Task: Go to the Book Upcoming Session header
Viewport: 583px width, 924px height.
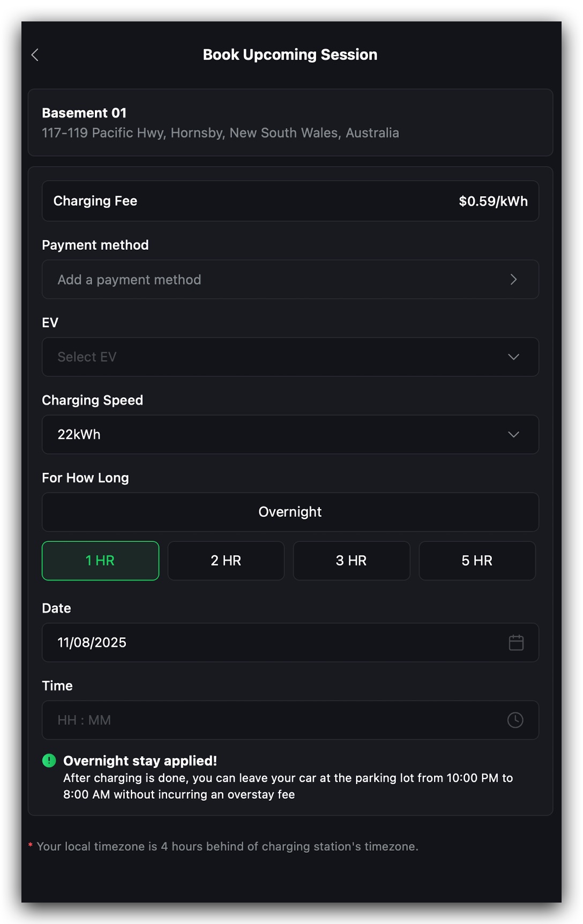Action: tap(290, 54)
